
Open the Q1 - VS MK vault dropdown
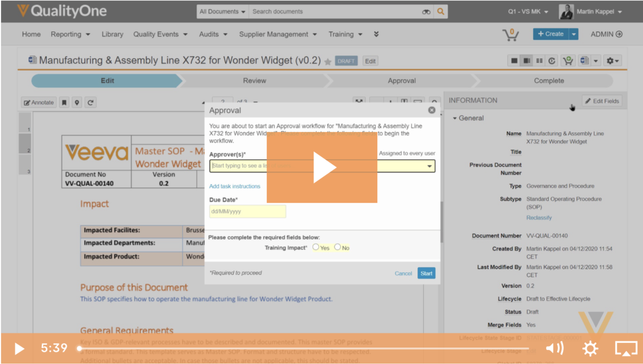click(x=528, y=12)
